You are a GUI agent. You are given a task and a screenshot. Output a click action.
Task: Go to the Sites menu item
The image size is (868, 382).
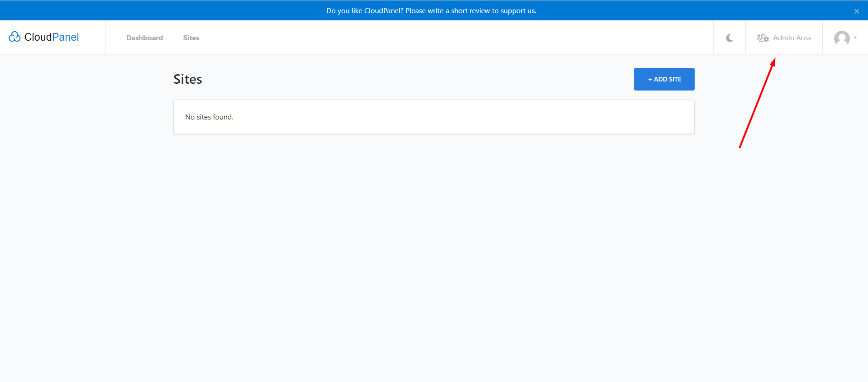191,38
